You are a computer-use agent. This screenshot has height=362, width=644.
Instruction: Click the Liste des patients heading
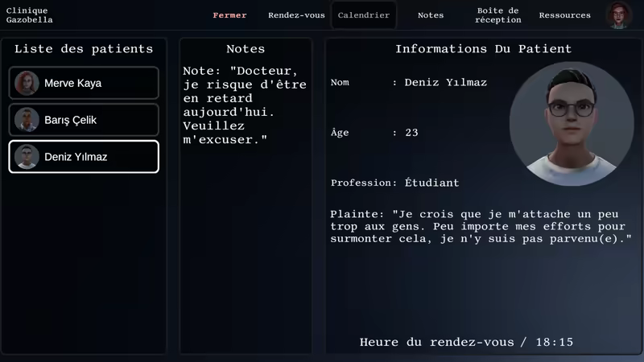coord(84,49)
